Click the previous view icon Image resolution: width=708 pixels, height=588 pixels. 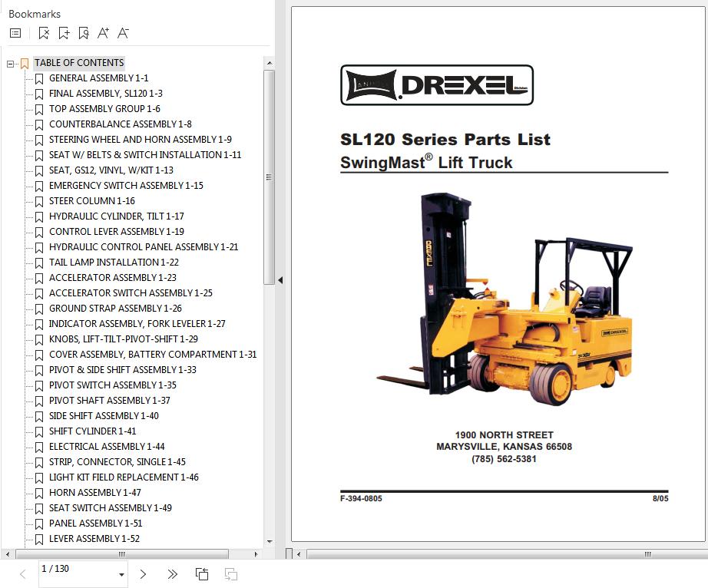tap(202, 574)
